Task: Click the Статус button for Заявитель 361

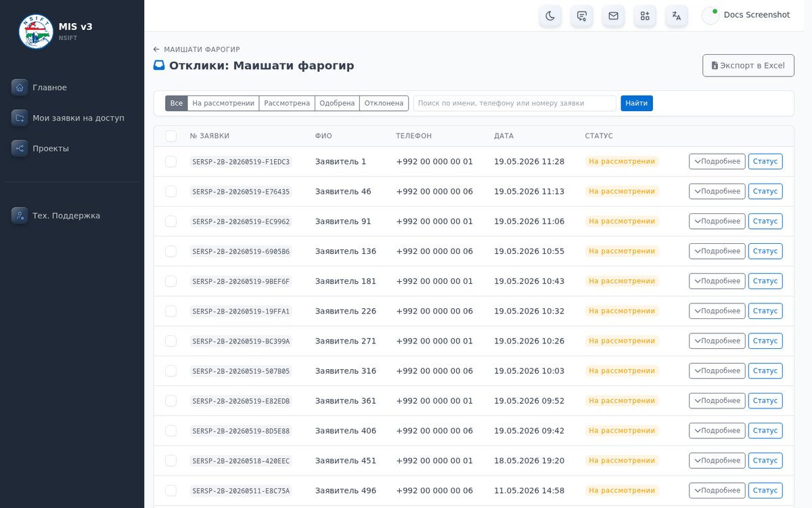Action: tap(765, 401)
